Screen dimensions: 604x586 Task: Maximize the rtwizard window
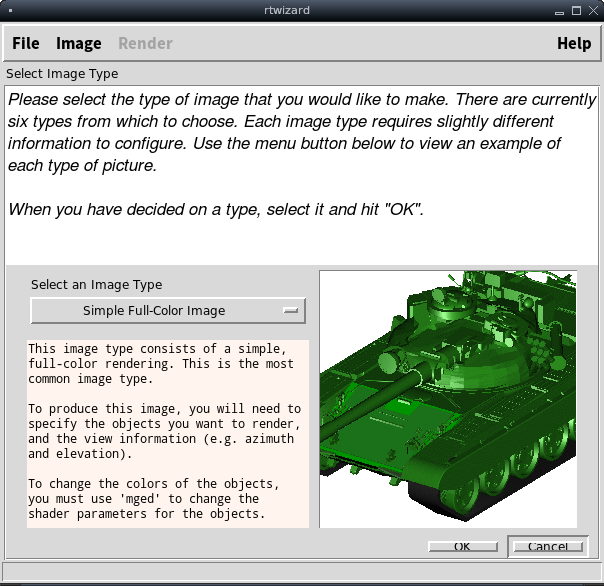pyautogui.click(x=576, y=10)
